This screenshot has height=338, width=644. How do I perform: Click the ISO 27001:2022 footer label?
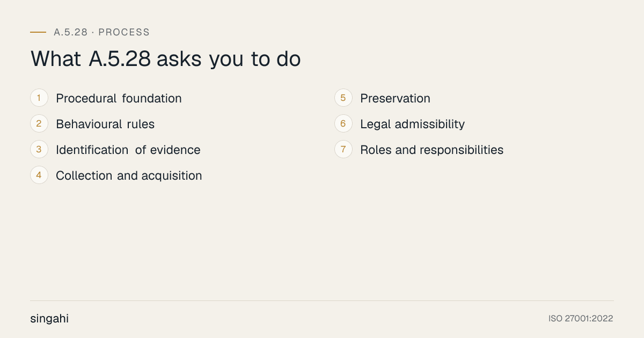(x=581, y=319)
